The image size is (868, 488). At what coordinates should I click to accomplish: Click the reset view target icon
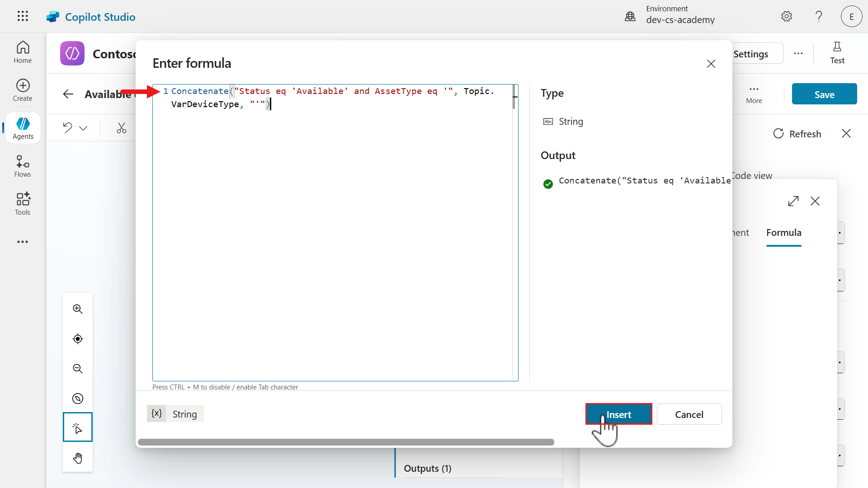78,339
